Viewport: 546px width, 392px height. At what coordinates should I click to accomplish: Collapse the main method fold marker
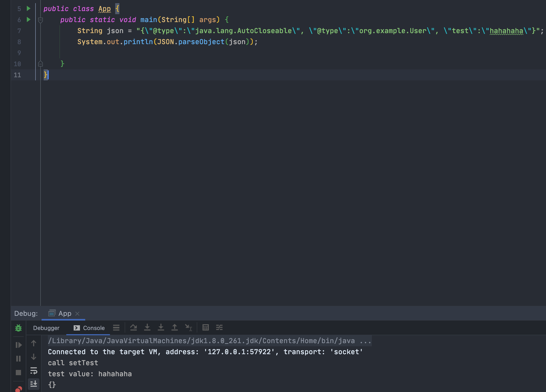41,20
